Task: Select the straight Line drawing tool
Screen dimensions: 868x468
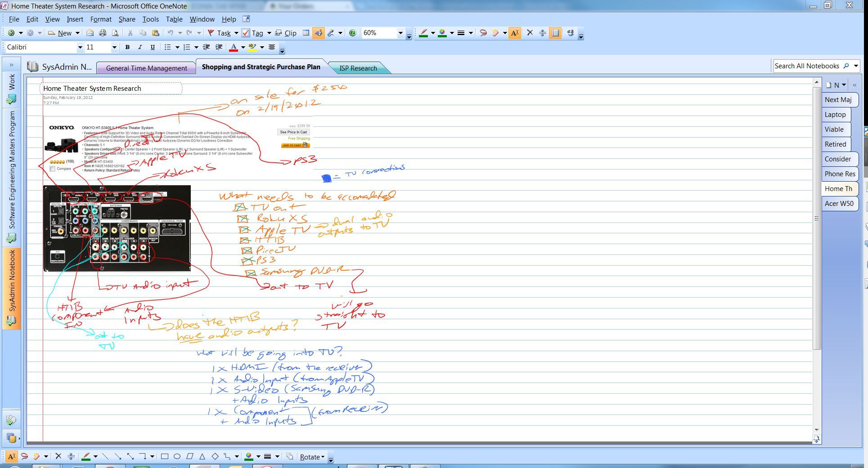Action: [x=105, y=456]
